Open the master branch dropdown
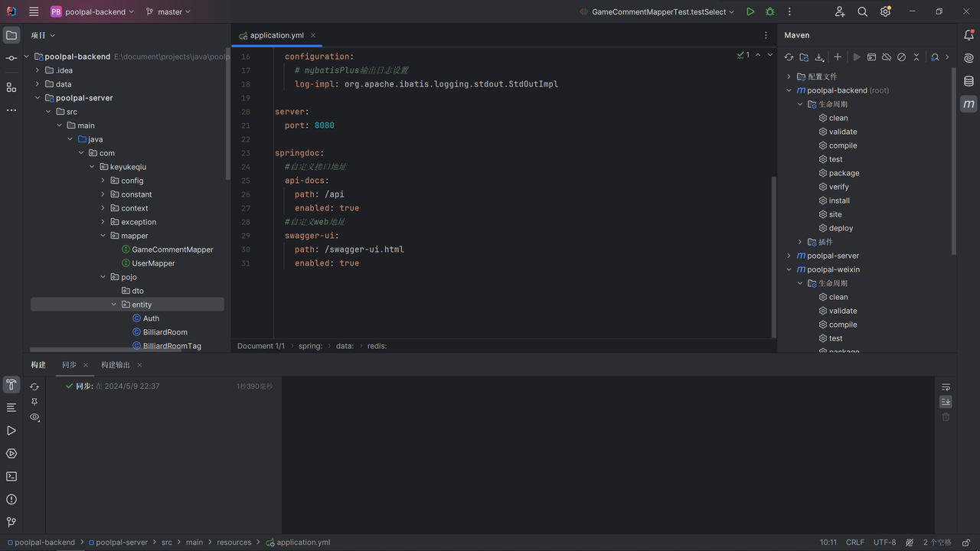The image size is (980, 551). [168, 11]
